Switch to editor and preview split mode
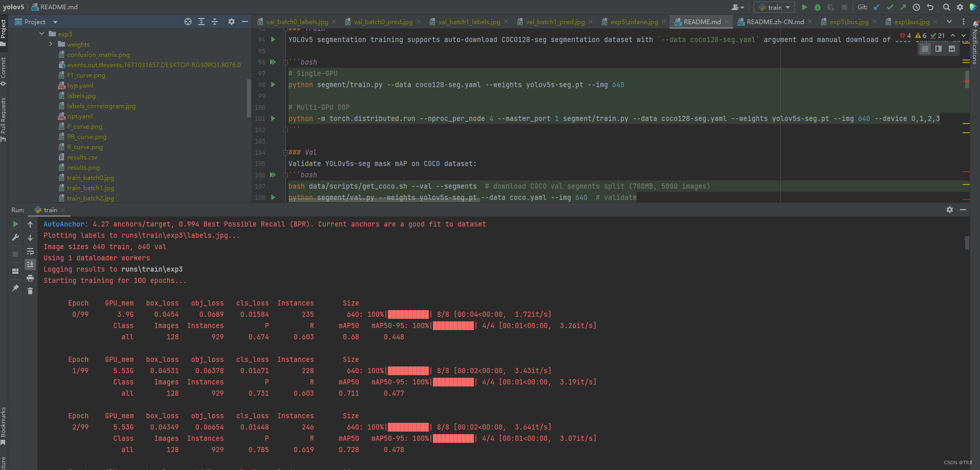980x470 pixels. point(939,49)
